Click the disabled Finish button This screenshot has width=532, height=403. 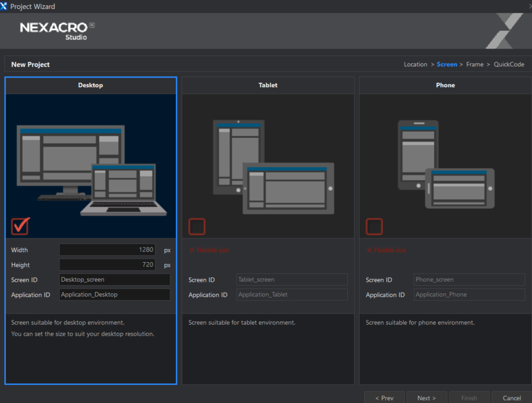pyautogui.click(x=469, y=397)
